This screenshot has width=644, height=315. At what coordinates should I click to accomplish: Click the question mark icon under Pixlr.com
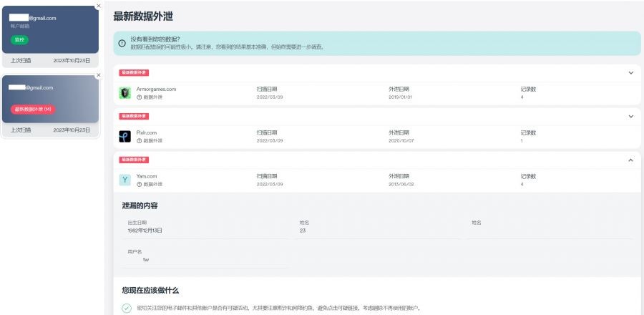point(139,140)
